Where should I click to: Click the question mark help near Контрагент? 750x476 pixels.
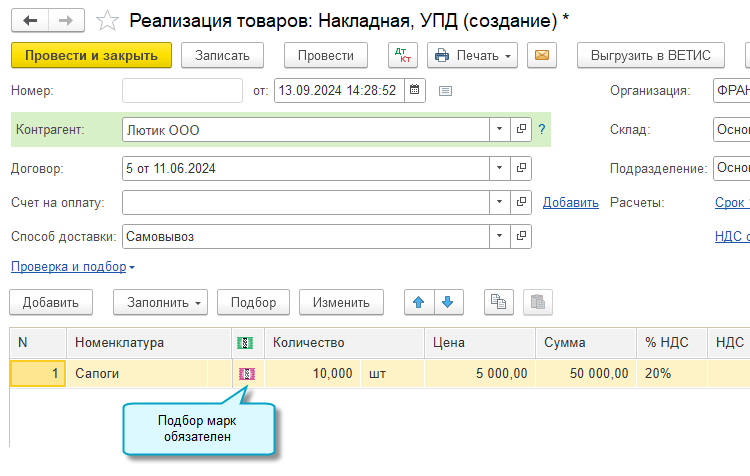pos(541,129)
